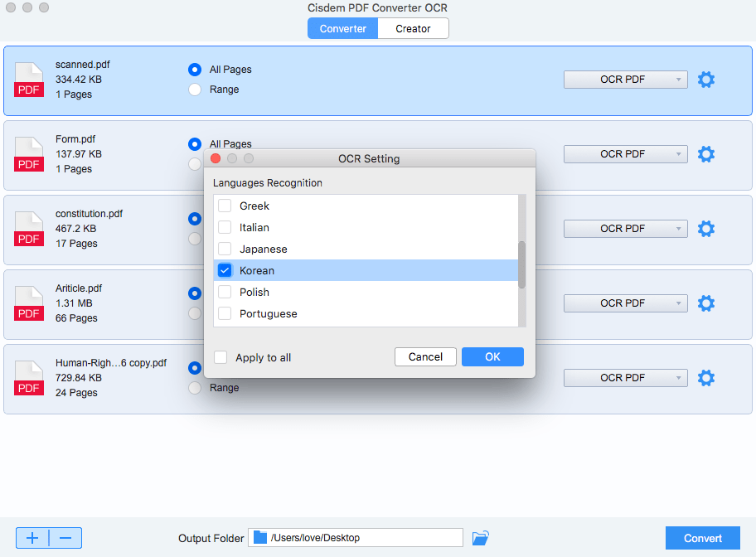Select All Pages radio for Ariticle.pdf
Screen dimensions: 756x557
[195, 293]
